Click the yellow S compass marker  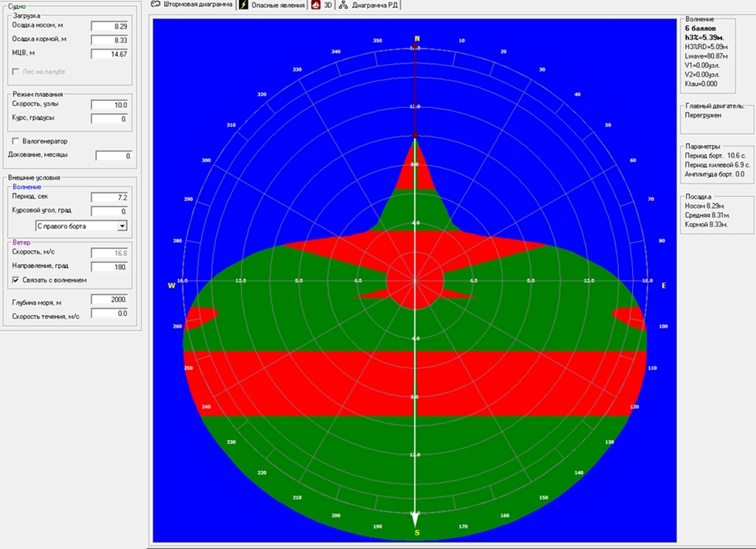416,533
